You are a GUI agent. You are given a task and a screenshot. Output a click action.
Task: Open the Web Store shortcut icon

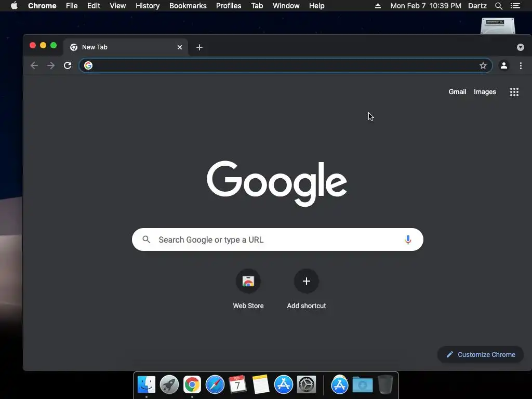click(x=248, y=281)
